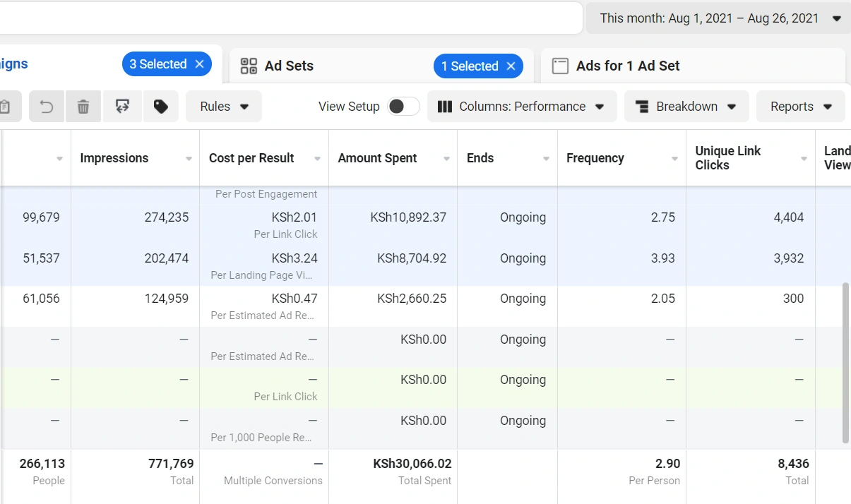Open Unique Link Clicks column arrow
The height and width of the screenshot is (504, 851).
(804, 159)
